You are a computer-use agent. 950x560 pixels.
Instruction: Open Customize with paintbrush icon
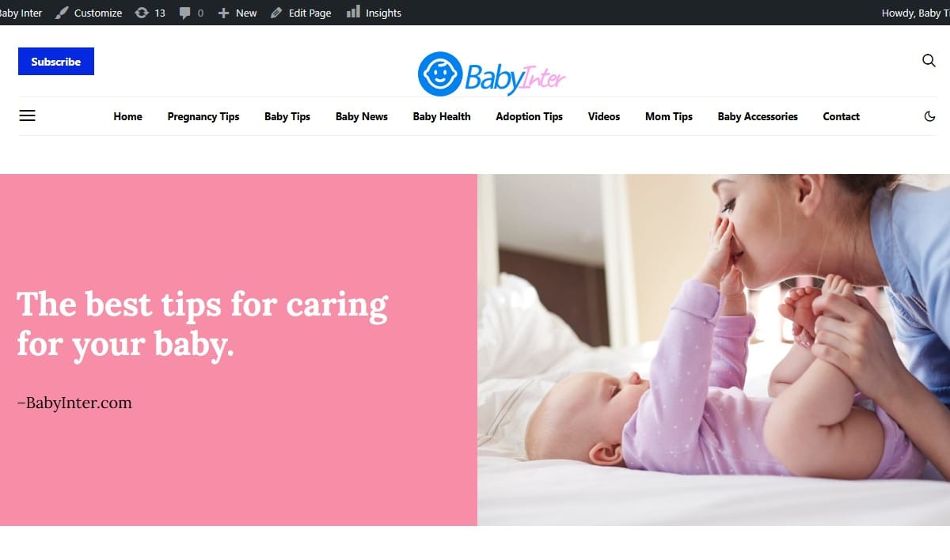89,13
